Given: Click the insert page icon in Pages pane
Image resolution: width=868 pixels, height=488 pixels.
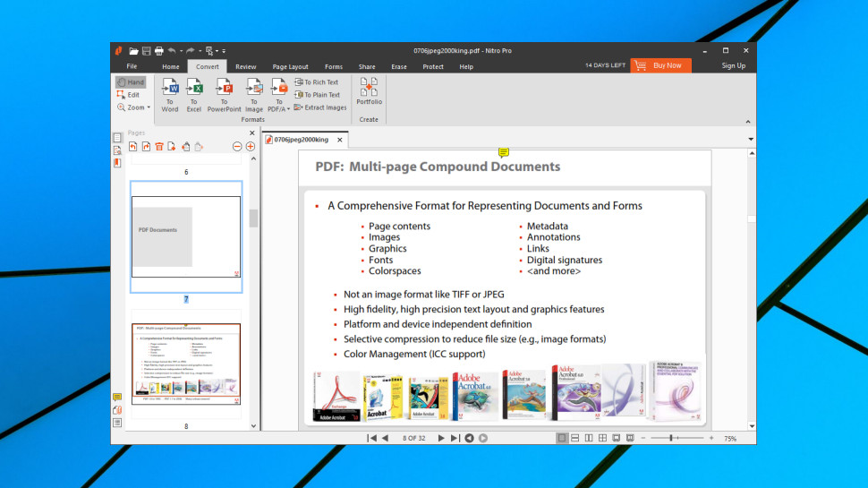Looking at the screenshot, I should [x=172, y=147].
